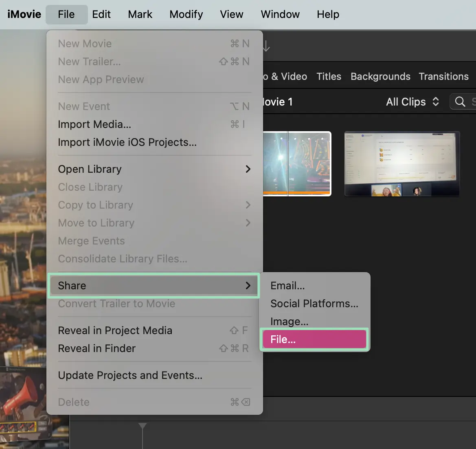
Task: Select Social Platforms... in Share submenu
Action: tap(314, 304)
